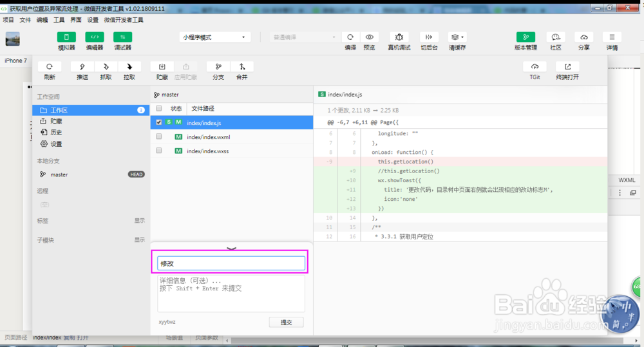Click 显示 next to 标签
Image resolution: width=644 pixels, height=347 pixels.
coord(140,221)
